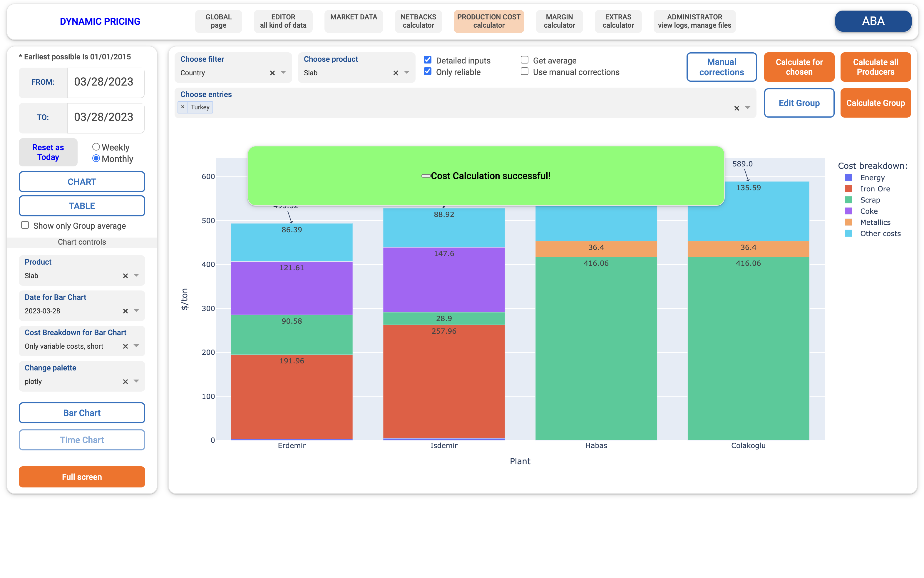Clear the Choose filter Country selection
Screen dimensions: 924x578
coord(272,73)
